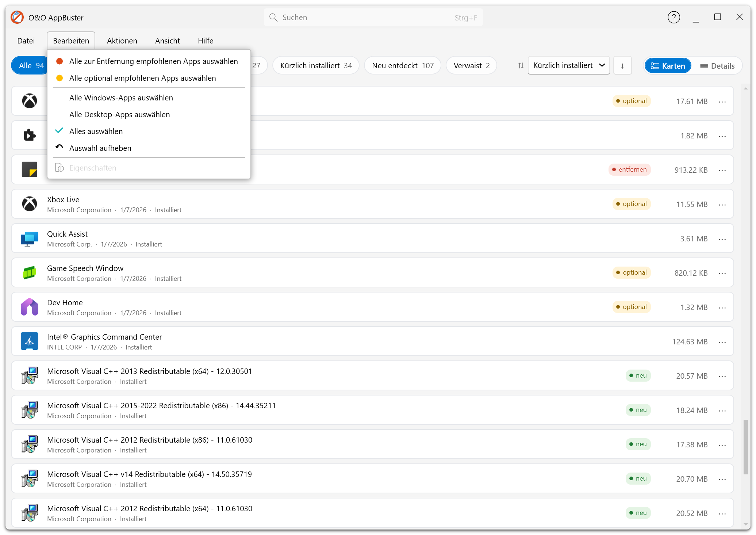Open the Aktionen menu
The height and width of the screenshot is (535, 756).
pyautogui.click(x=122, y=41)
